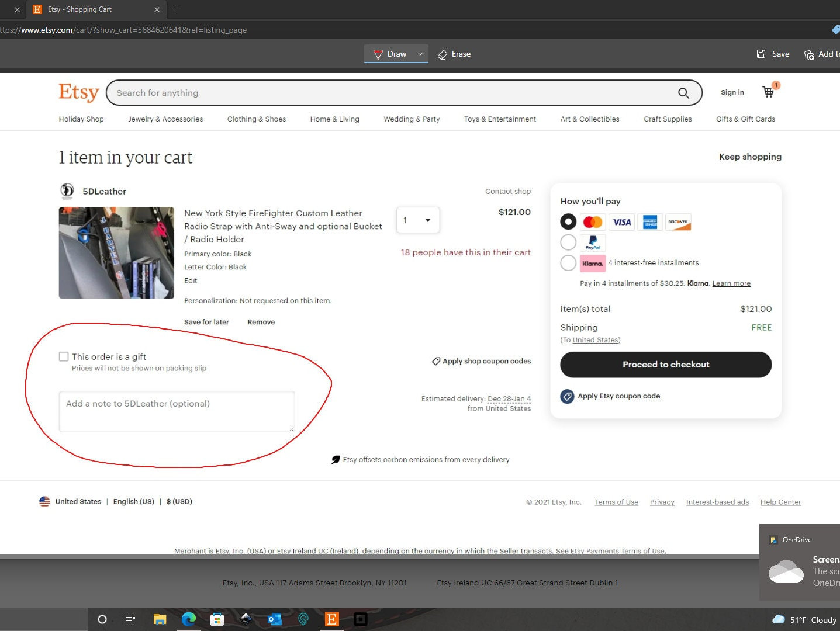Click the Etsy coupon tag icon
Image resolution: width=840 pixels, height=631 pixels.
click(567, 396)
